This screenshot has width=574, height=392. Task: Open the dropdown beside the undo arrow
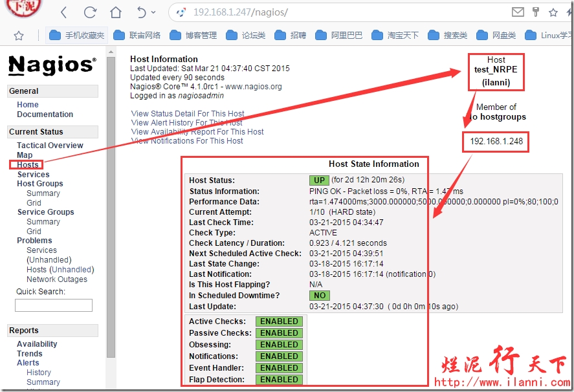153,12
